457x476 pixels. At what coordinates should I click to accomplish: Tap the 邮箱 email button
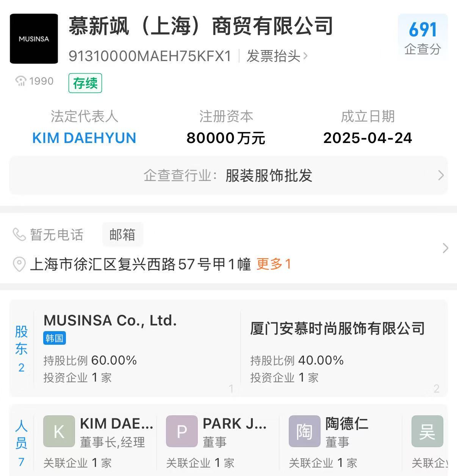pos(122,235)
